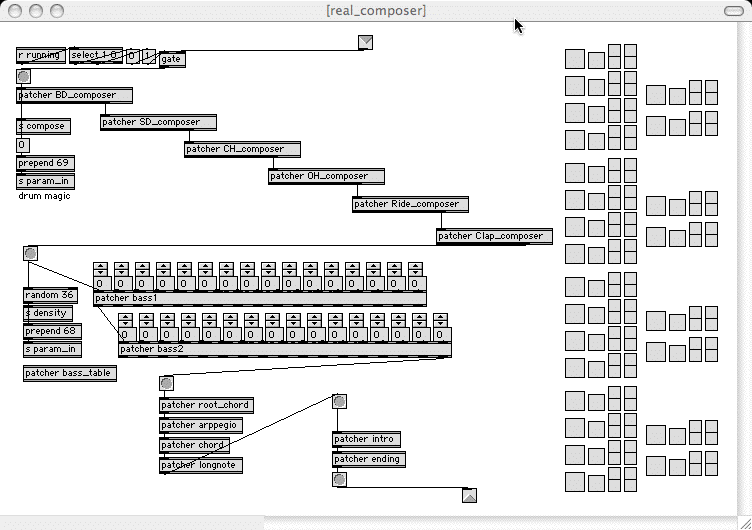752x530 pixels.
Task: Open patcher Ride_composer object
Action: pyautogui.click(x=410, y=204)
